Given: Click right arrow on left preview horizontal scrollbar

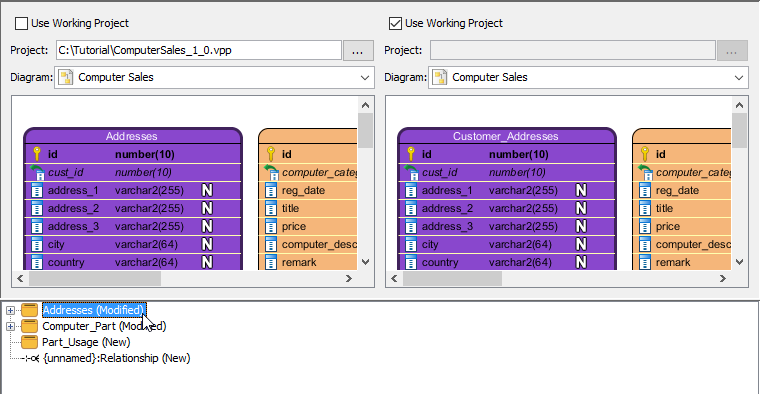Looking at the screenshot, I should pos(349,278).
